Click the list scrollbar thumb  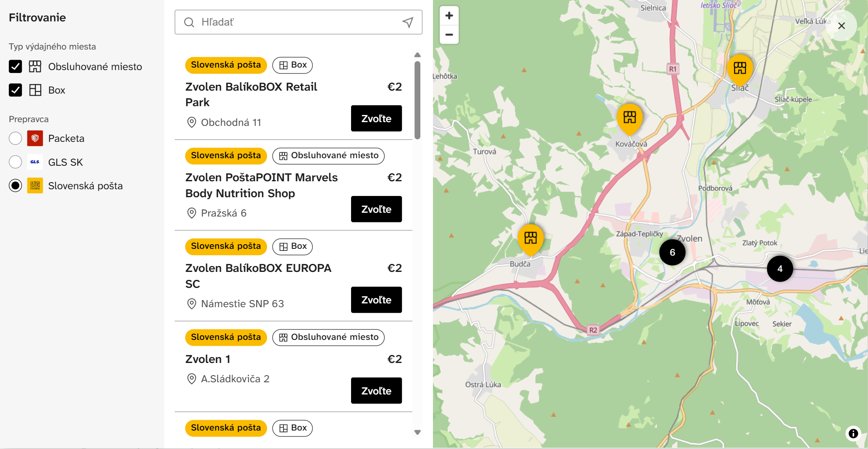pyautogui.click(x=417, y=100)
